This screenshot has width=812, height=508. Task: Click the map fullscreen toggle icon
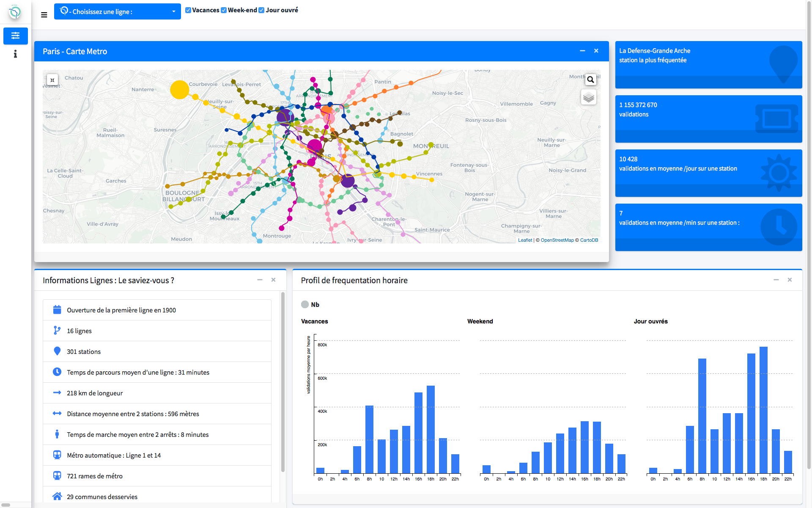(x=52, y=80)
